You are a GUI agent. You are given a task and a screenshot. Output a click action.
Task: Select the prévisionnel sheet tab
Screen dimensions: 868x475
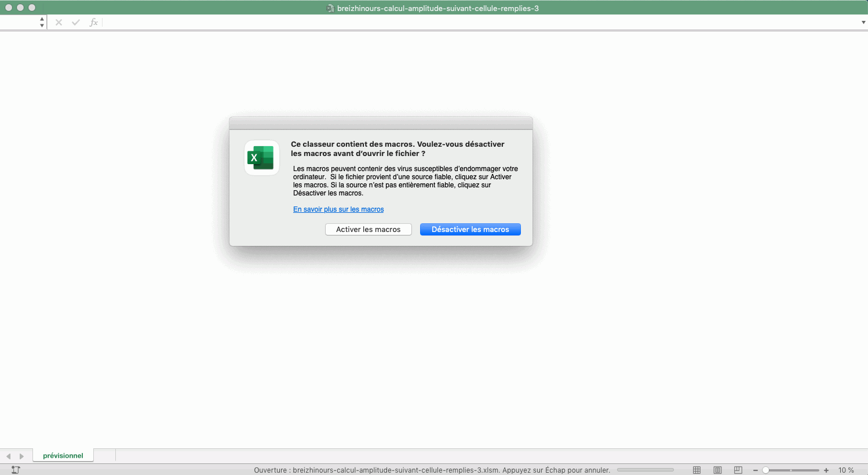(63, 456)
